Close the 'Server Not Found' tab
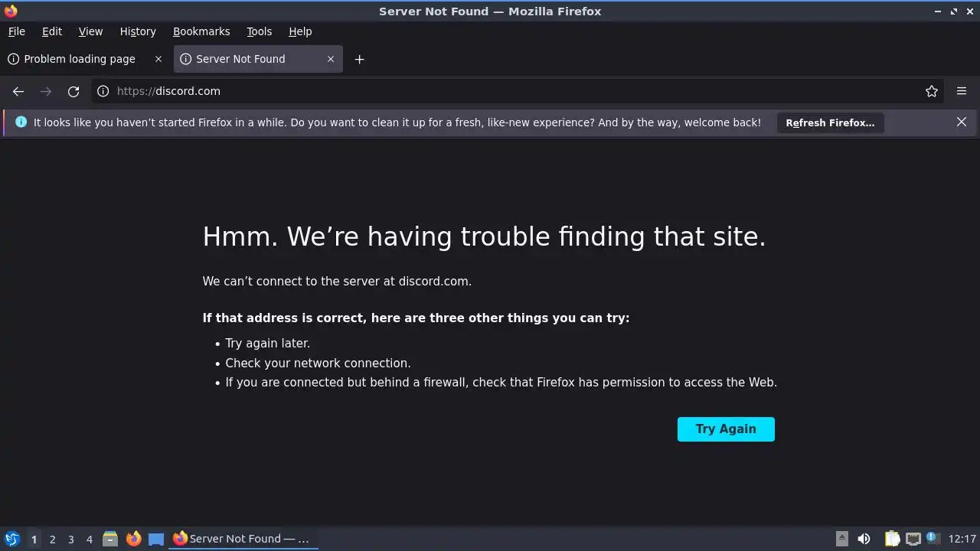The width and height of the screenshot is (980, 551). click(331, 59)
